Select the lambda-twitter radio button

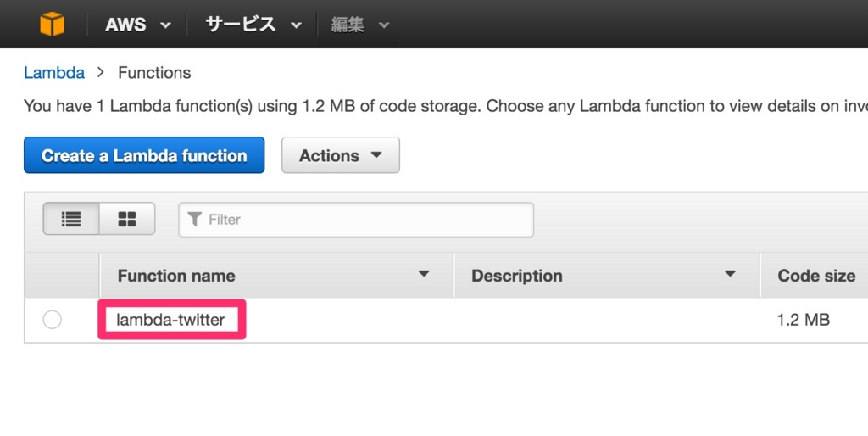[x=53, y=320]
